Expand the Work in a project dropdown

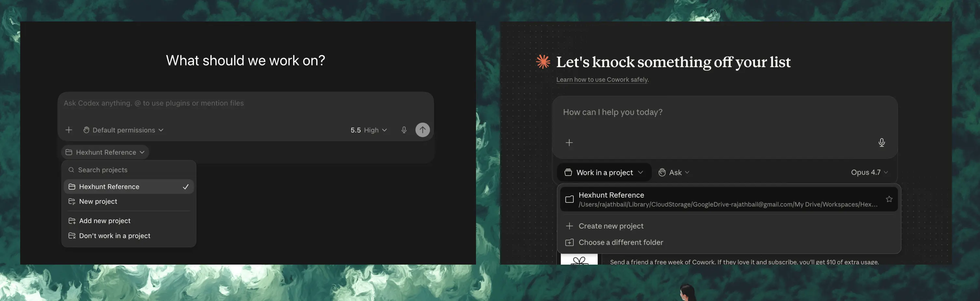[x=604, y=172]
